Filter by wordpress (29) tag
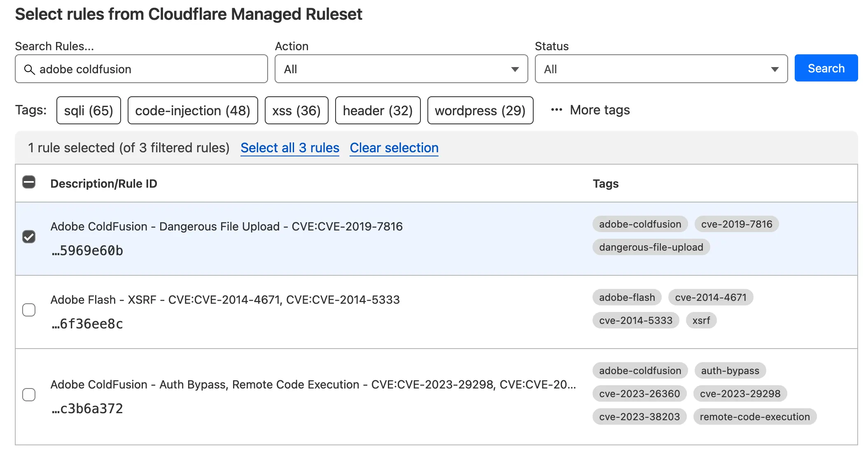Viewport: 868px width, 456px height. 480,110
